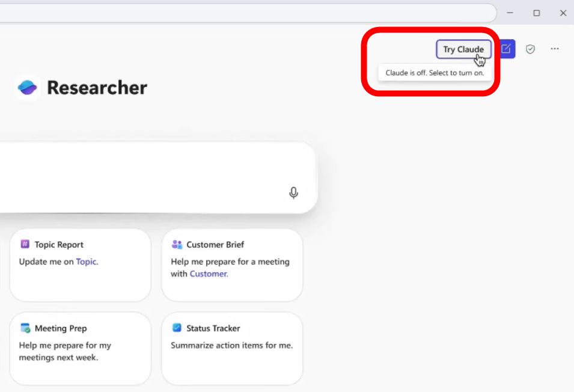The image size is (574, 392).
Task: Click the Status Tracker checkmark icon
Action: click(177, 328)
